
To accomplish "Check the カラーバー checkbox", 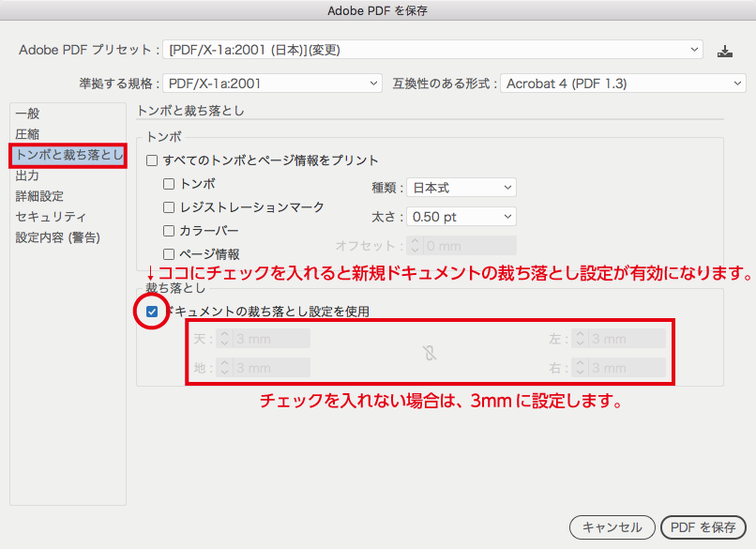I will (169, 231).
